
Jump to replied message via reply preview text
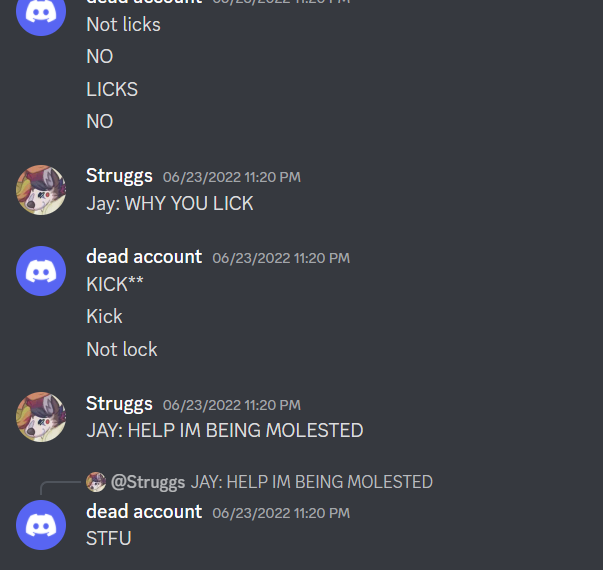click(x=312, y=482)
